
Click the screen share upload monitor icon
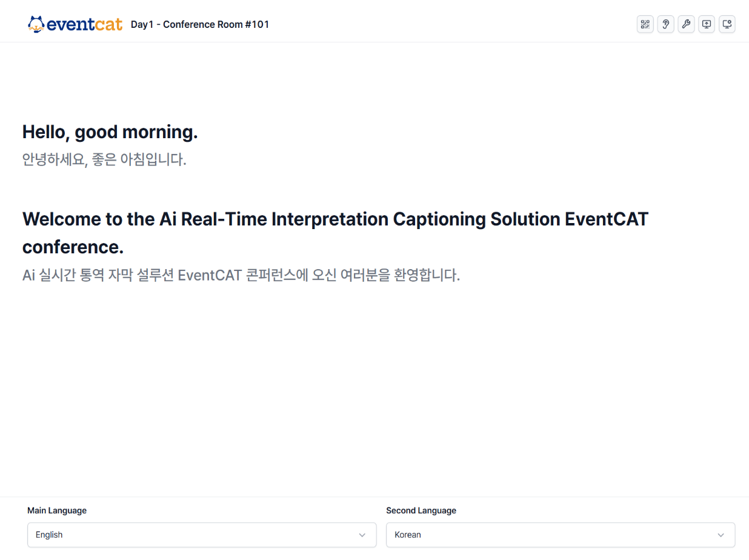[x=707, y=24]
